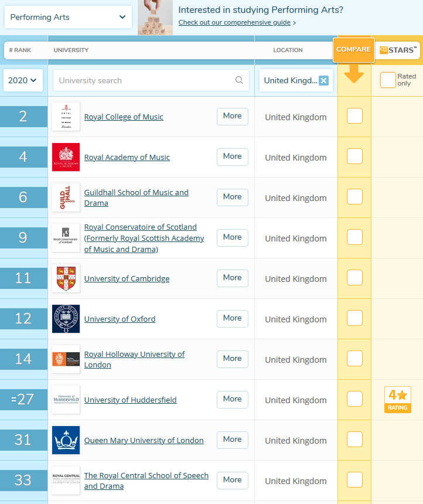Open the 2020 year dropdown

point(23,80)
